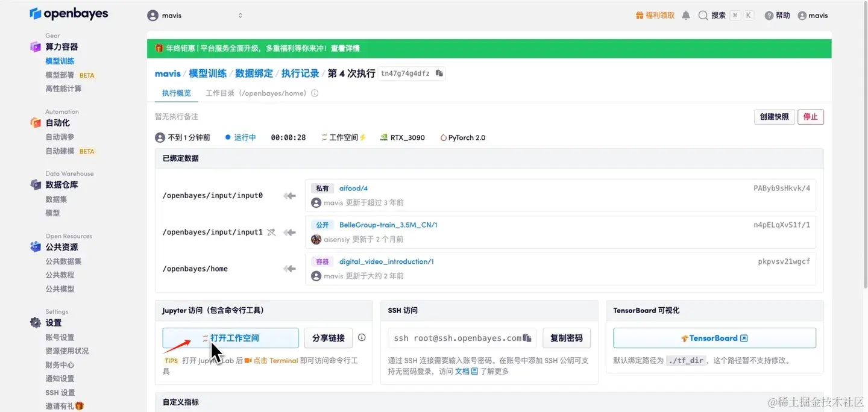Open the aifood/4 dataset link
The image size is (868, 412).
tap(353, 189)
